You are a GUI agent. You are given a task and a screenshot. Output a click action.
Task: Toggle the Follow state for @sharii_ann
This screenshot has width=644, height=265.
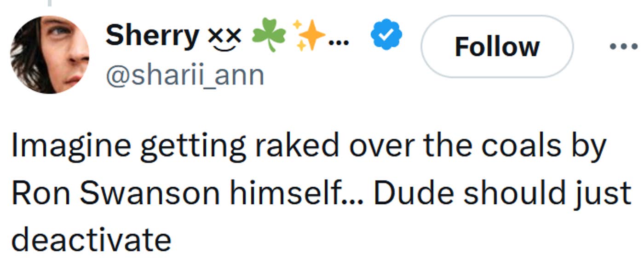[x=496, y=46]
